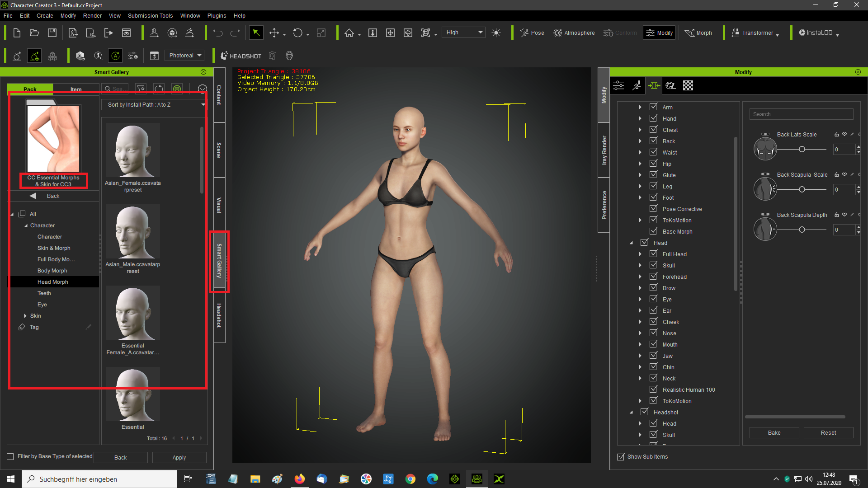Uncheck the Arm morph category
Screen dimensions: 868x488
pos(653,107)
